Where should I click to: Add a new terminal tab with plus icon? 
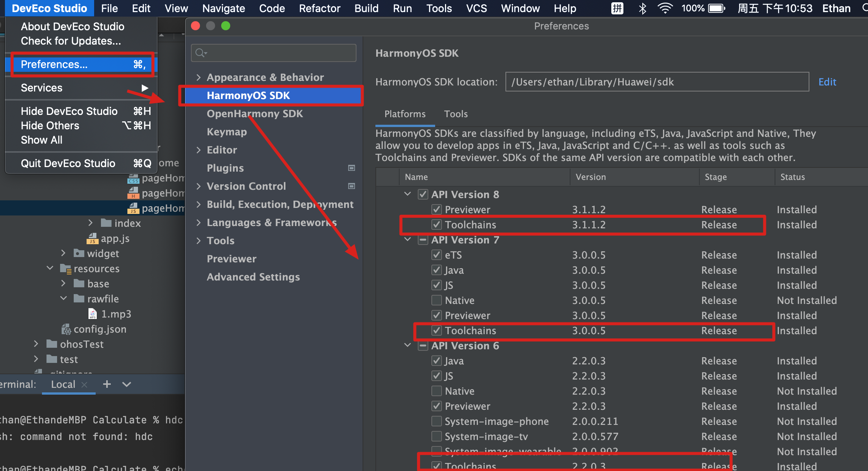(x=107, y=384)
